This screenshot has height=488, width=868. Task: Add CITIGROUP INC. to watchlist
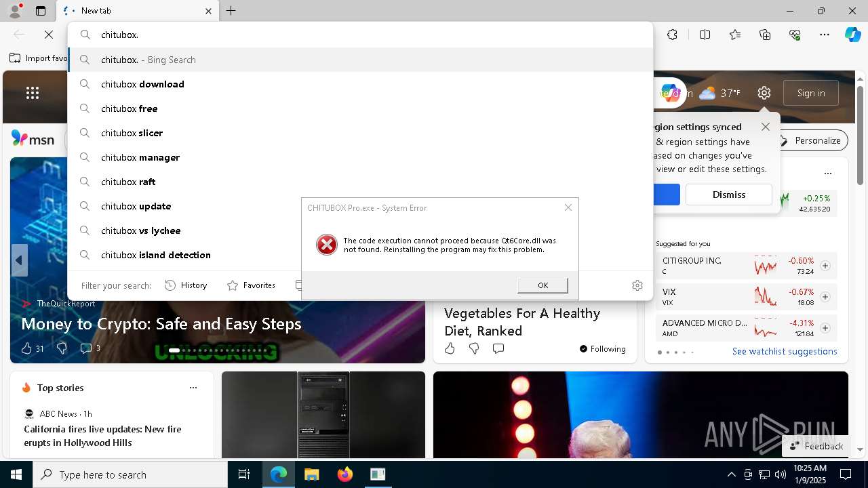coord(825,266)
